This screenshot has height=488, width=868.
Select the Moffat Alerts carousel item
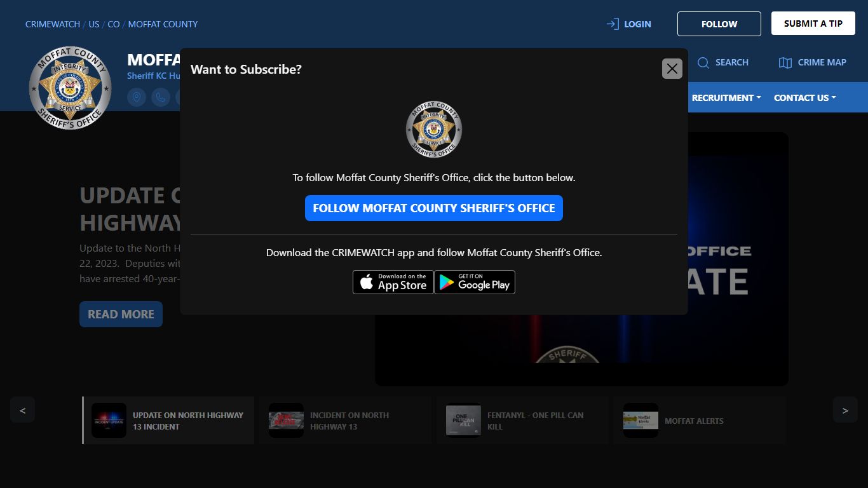(700, 421)
